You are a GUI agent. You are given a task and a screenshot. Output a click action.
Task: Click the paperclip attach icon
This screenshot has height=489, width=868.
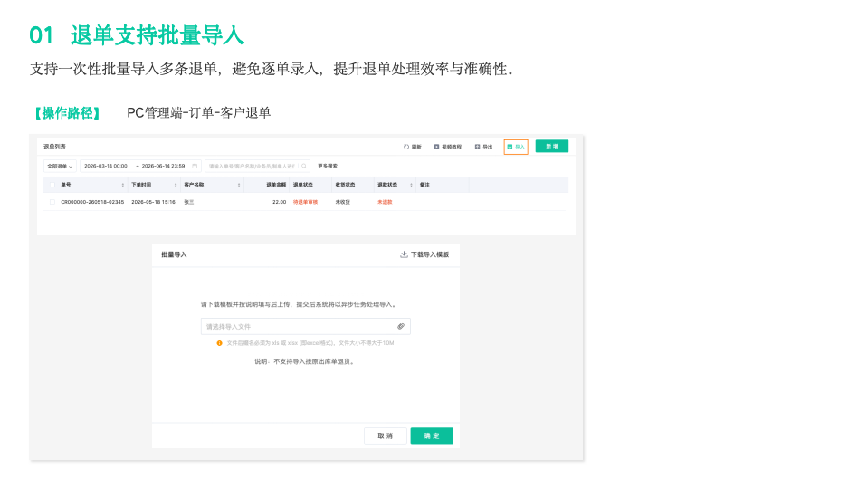click(401, 327)
